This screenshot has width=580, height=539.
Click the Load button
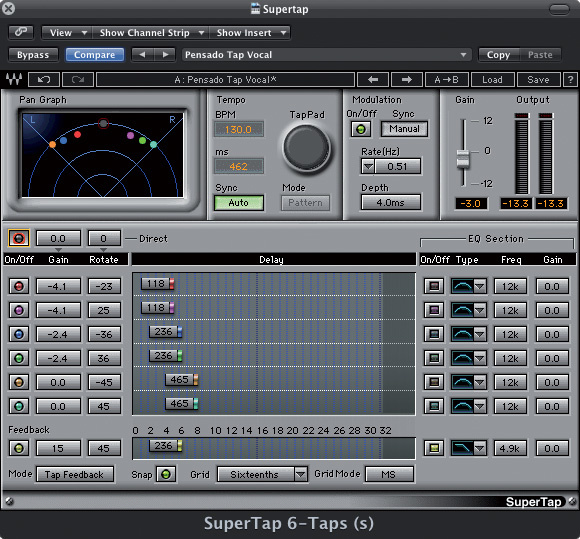[x=492, y=80]
